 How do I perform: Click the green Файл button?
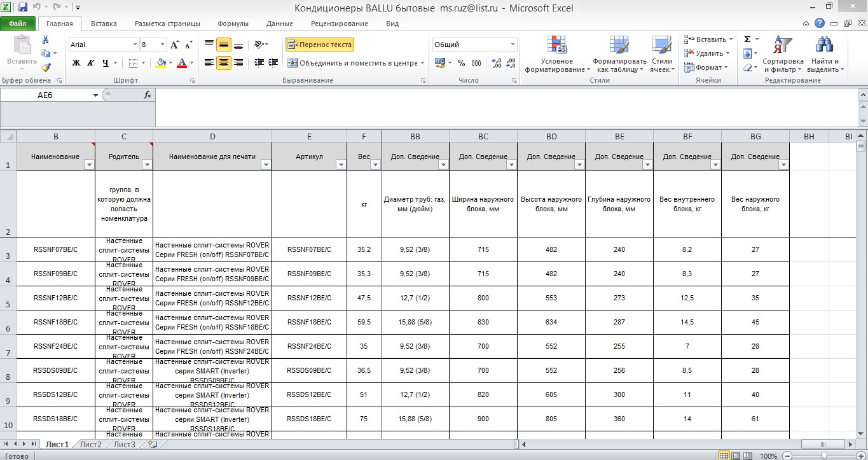pos(18,24)
